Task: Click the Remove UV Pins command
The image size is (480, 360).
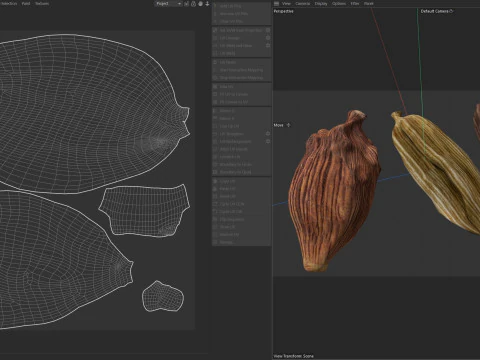Action: point(241,14)
